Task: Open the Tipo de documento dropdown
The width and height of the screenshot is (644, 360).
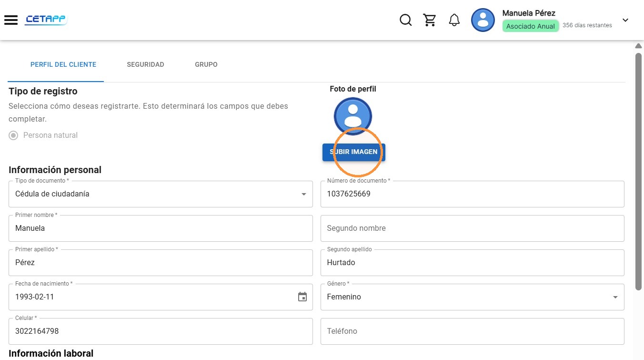Action: point(161,194)
